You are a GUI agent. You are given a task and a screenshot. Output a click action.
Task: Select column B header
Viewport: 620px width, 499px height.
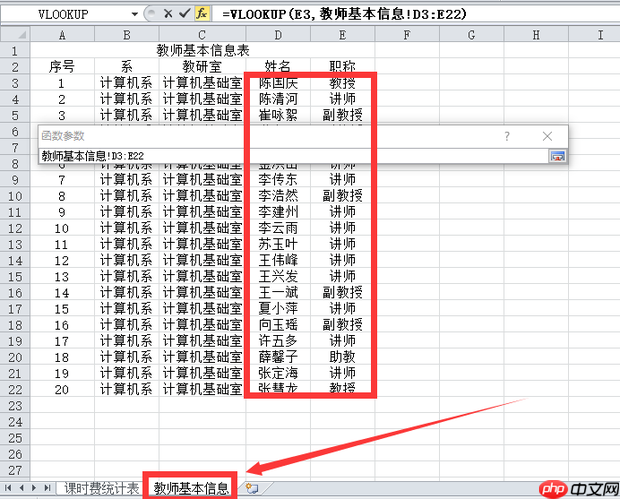[127, 35]
